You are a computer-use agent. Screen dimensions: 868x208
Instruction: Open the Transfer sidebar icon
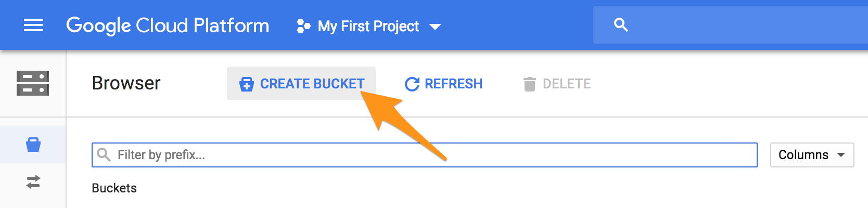tap(33, 182)
